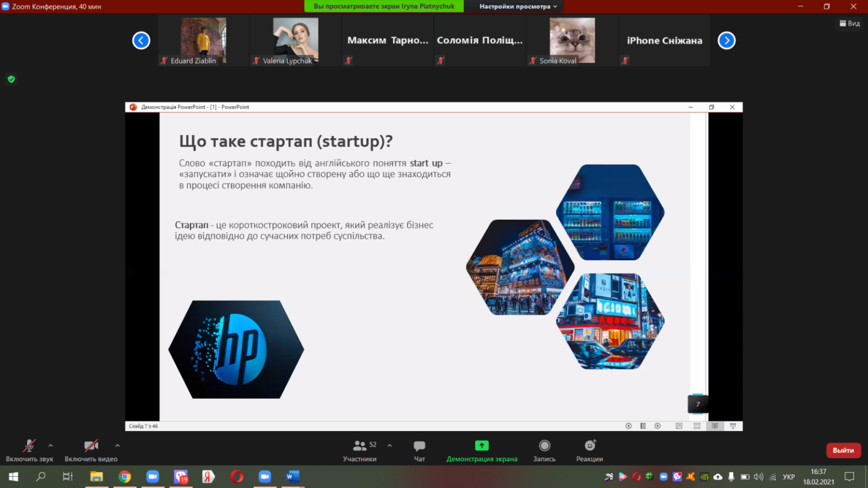The width and height of the screenshot is (868, 488).
Task: Leave meeting with Выйти button
Action: point(843,450)
